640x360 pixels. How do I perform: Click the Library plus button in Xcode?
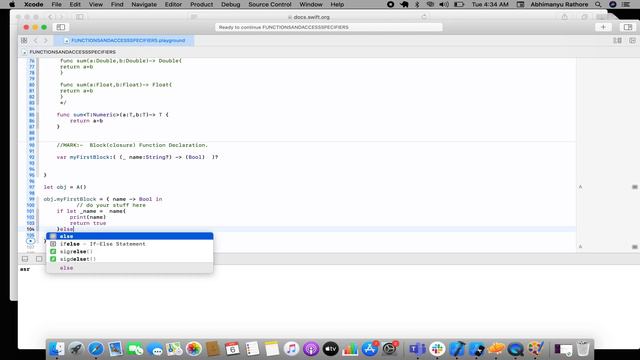[x=603, y=27]
